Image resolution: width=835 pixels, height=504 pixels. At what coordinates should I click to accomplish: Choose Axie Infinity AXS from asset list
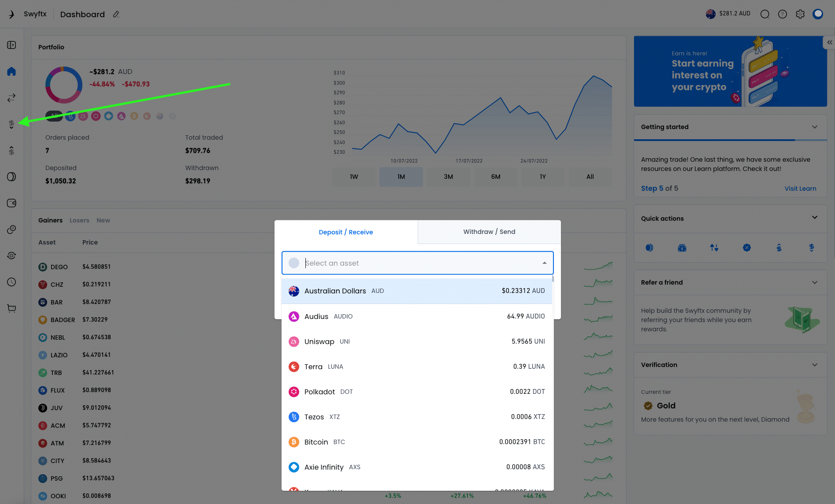(417, 467)
